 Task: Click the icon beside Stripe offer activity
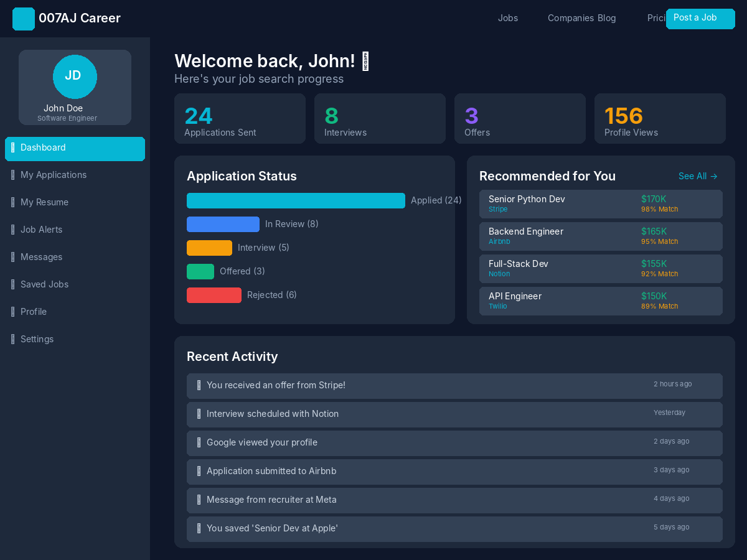pyautogui.click(x=199, y=386)
